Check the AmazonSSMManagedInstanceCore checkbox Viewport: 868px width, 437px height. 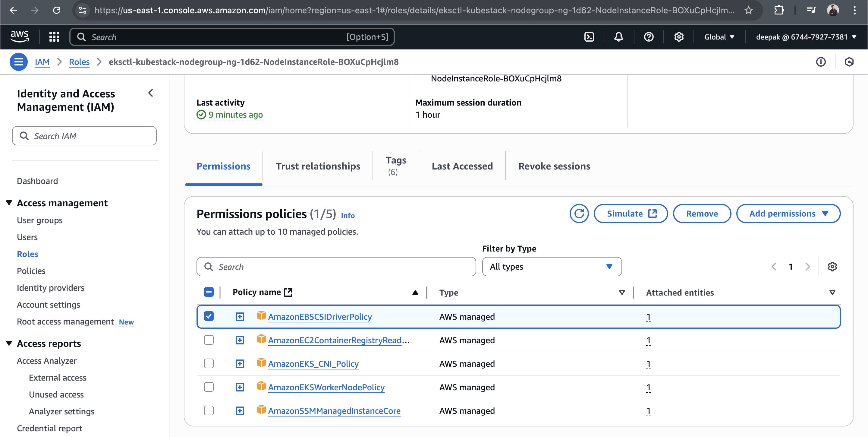(209, 411)
